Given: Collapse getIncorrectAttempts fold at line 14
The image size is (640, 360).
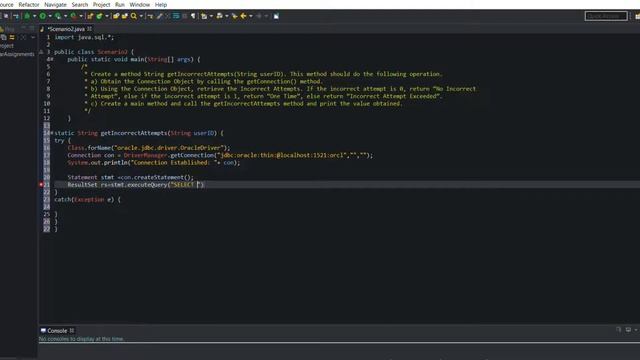Looking at the screenshot, I should [x=52, y=133].
